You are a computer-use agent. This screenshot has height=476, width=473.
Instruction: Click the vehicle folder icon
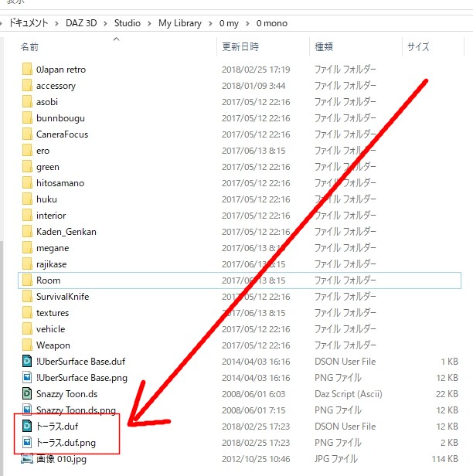(x=27, y=329)
